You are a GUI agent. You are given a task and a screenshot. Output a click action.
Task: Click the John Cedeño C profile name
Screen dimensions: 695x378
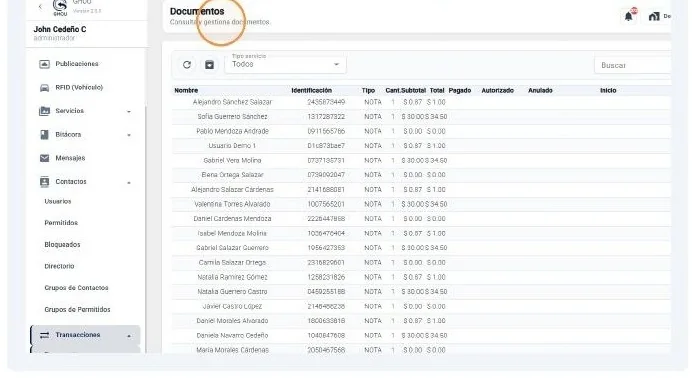[60, 29]
